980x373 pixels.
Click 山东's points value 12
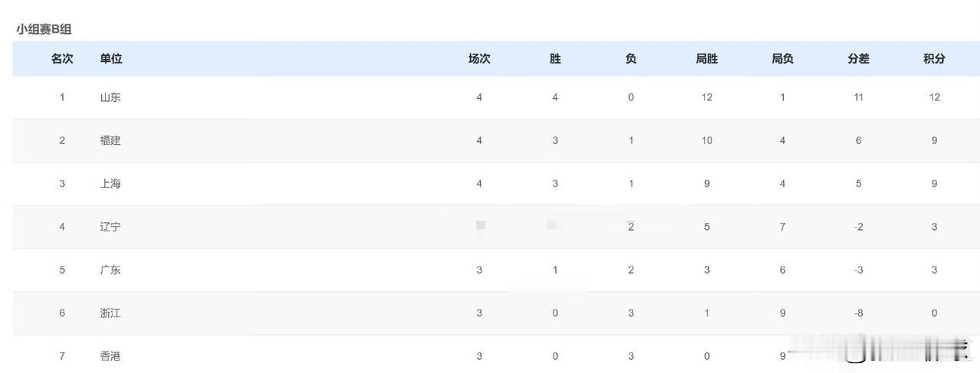934,97
